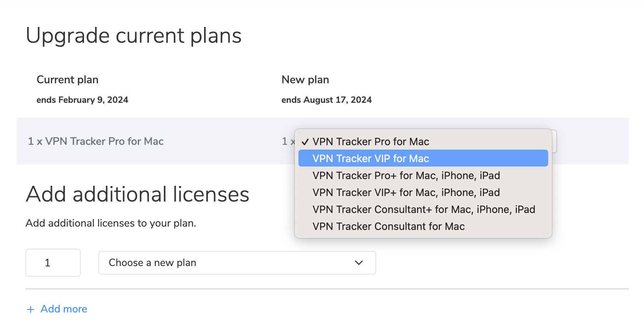Choose "VPN Tracker Consultant for Mac"
644x325 pixels.
[389, 226]
